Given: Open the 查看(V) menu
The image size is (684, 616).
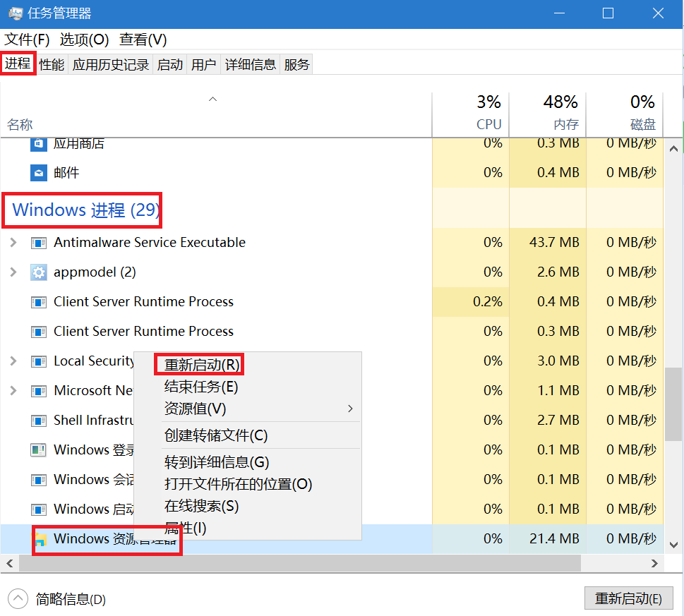Looking at the screenshot, I should (x=143, y=40).
